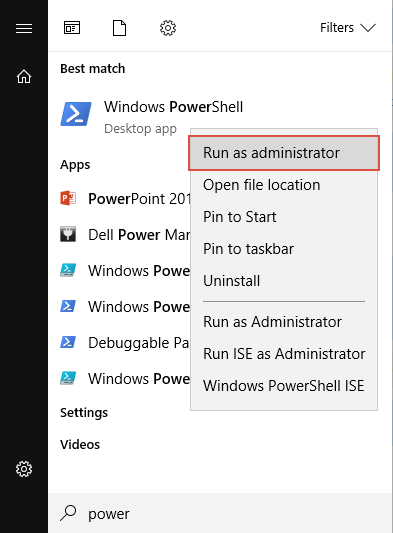The width and height of the screenshot is (393, 533).
Task: Click the Settings results header
Action: pyautogui.click(x=84, y=413)
